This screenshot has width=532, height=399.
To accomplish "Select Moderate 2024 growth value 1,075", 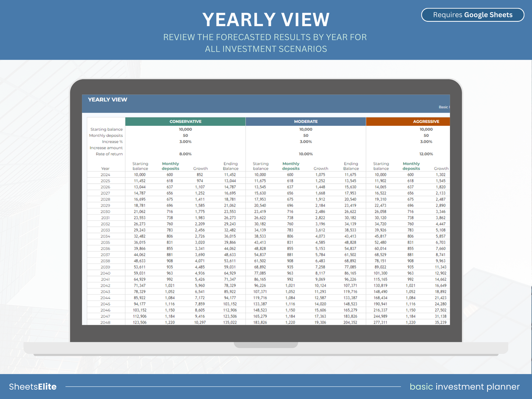I will click(x=320, y=175).
